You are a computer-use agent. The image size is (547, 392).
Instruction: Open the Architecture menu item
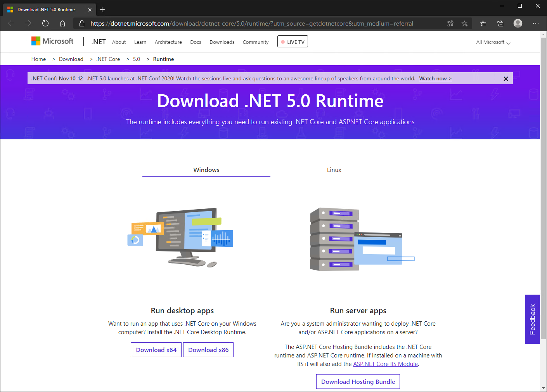[x=168, y=42]
